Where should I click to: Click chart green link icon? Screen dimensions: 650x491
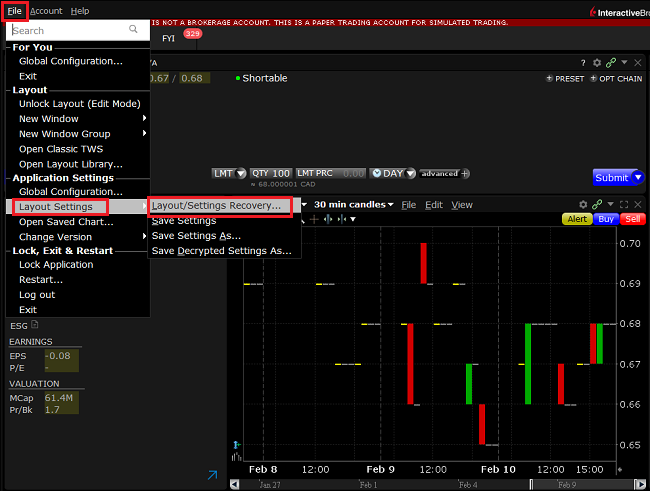597,204
